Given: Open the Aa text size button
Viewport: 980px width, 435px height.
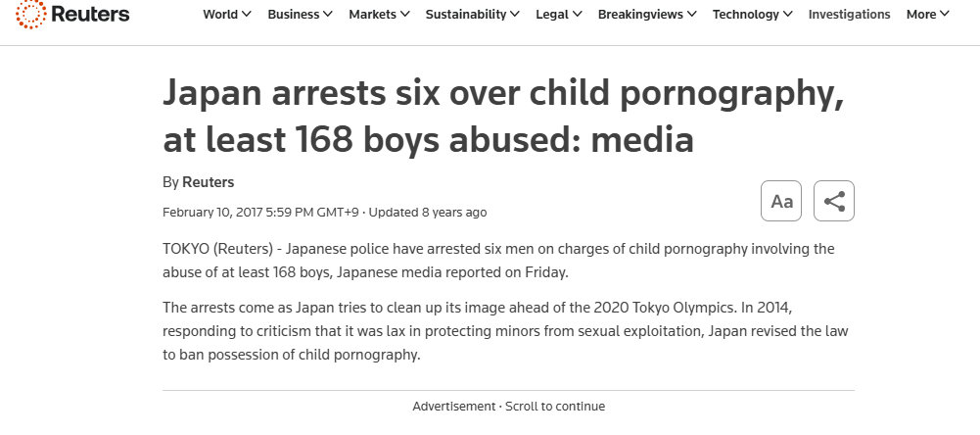Looking at the screenshot, I should pos(781,202).
